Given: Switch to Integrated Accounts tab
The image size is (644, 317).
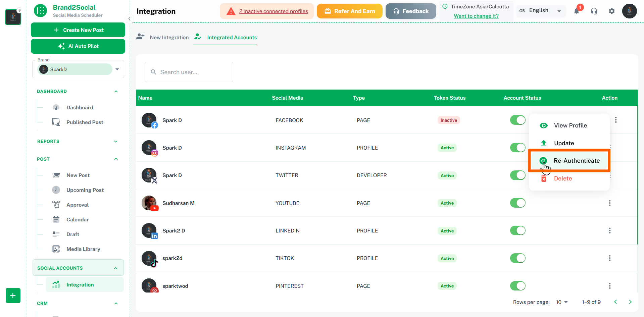Looking at the screenshot, I should click(225, 37).
